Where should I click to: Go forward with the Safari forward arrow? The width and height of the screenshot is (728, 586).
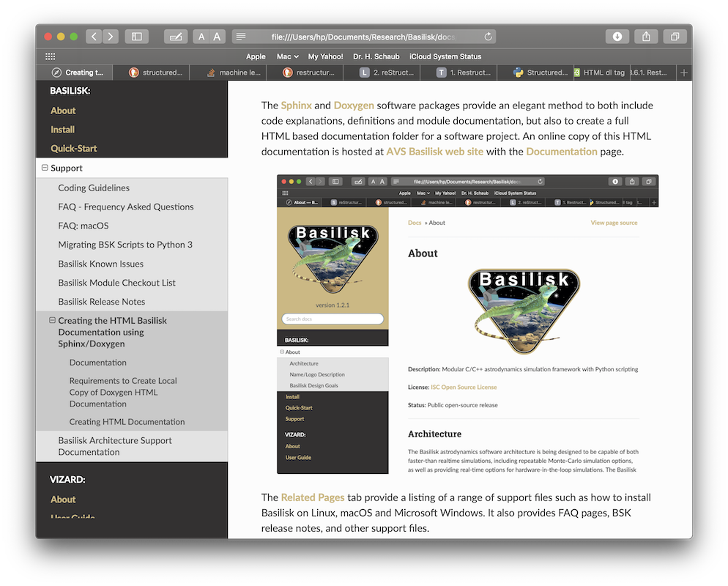(111, 37)
